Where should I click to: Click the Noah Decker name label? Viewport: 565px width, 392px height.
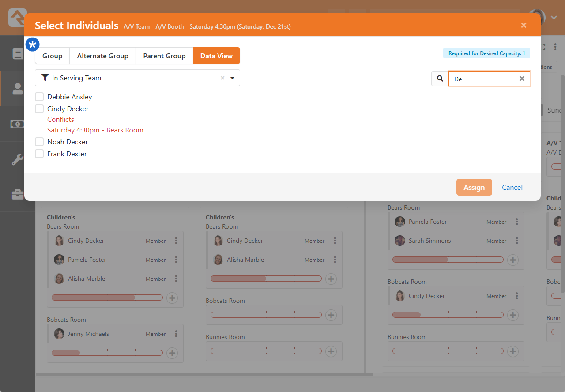(x=68, y=142)
